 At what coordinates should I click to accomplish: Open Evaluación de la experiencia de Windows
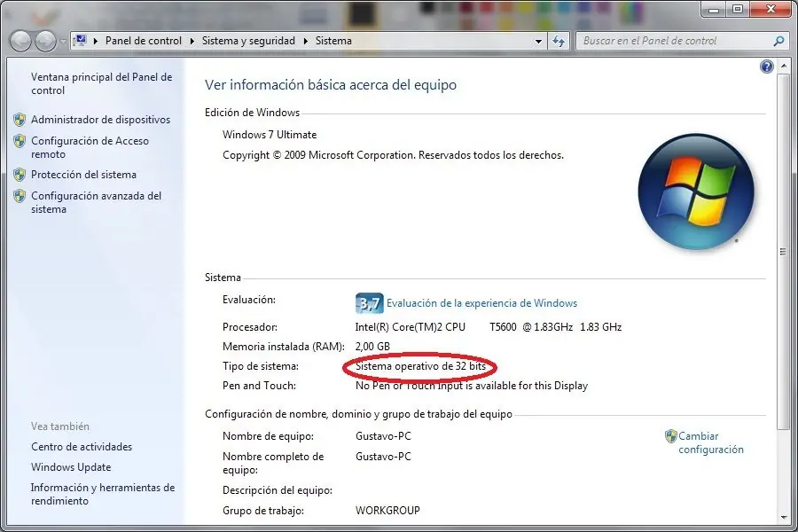(x=481, y=303)
